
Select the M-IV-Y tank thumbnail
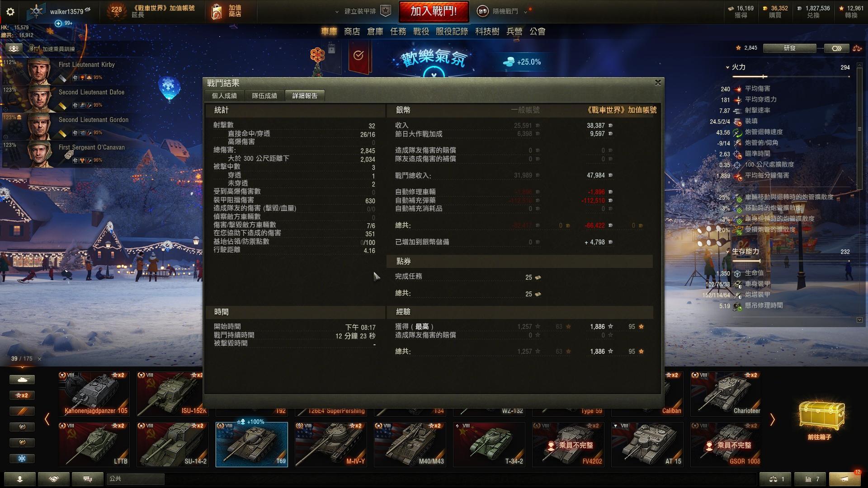click(331, 445)
